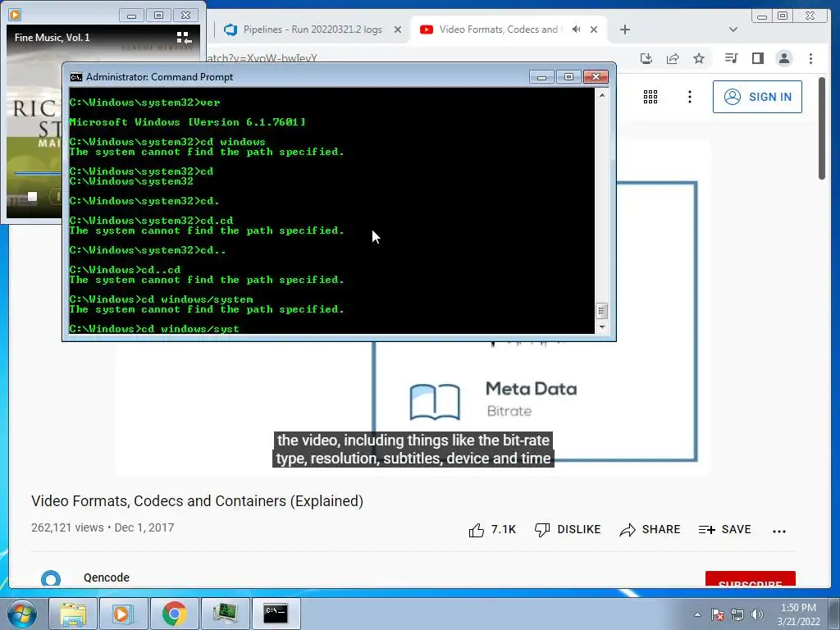Screen dimensions: 840x630
Task: Click the Qencode channel avatar
Action: point(51,578)
